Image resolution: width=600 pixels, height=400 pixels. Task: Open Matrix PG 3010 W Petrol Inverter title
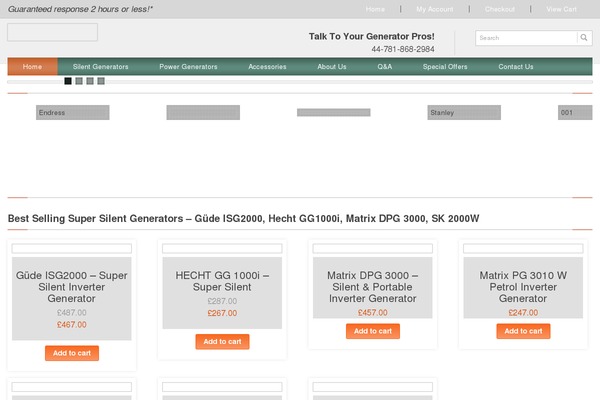523,287
